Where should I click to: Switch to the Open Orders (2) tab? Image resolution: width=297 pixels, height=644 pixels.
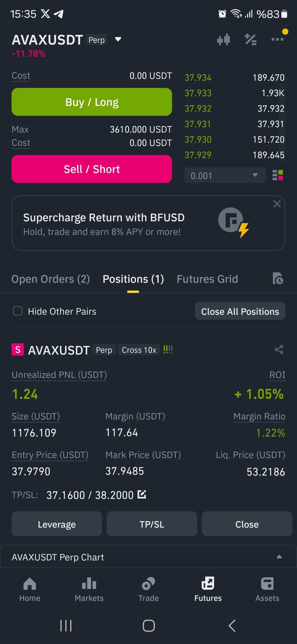point(51,279)
